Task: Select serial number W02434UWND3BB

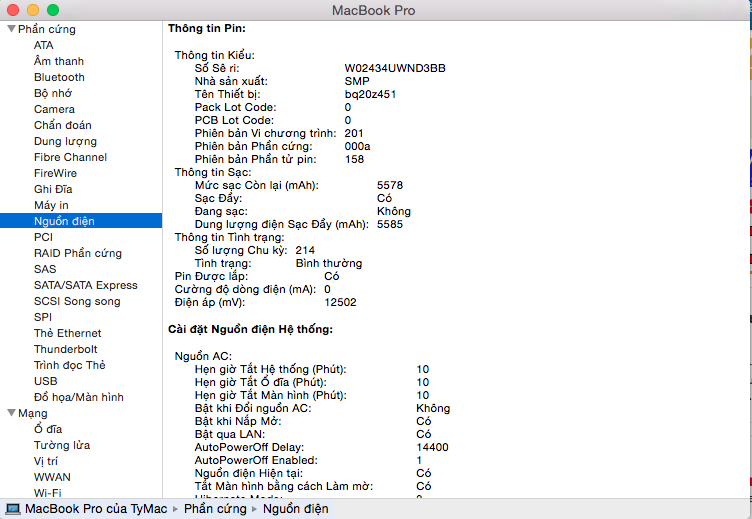Action: [x=395, y=68]
